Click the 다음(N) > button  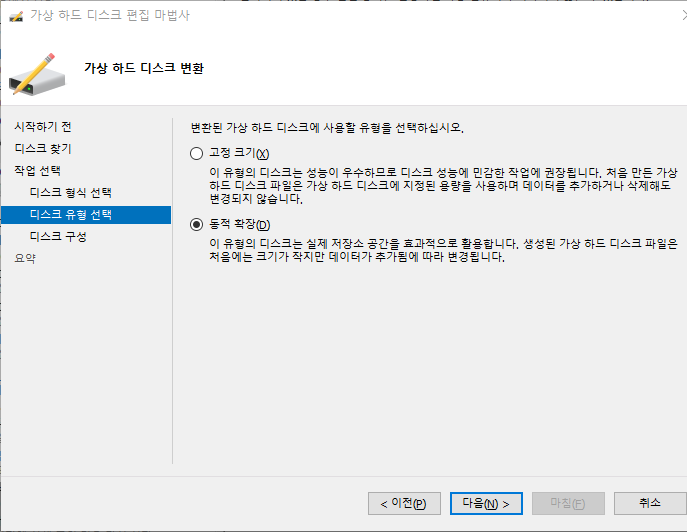coord(486,504)
